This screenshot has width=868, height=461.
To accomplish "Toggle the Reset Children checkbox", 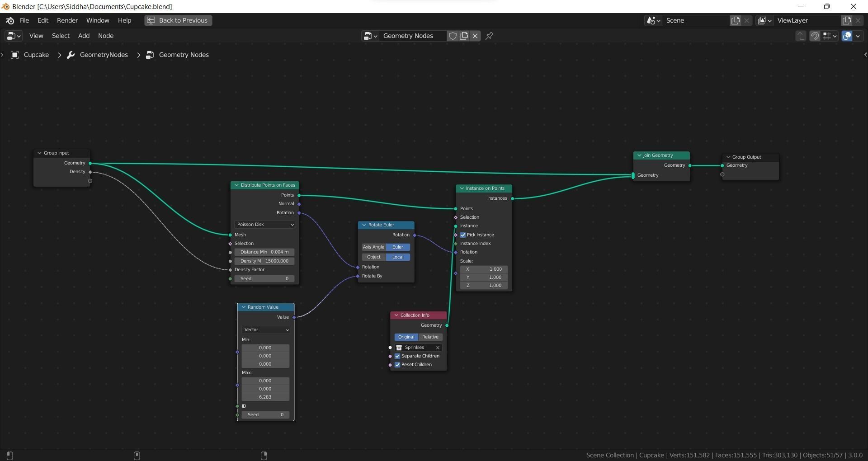I will pyautogui.click(x=397, y=365).
